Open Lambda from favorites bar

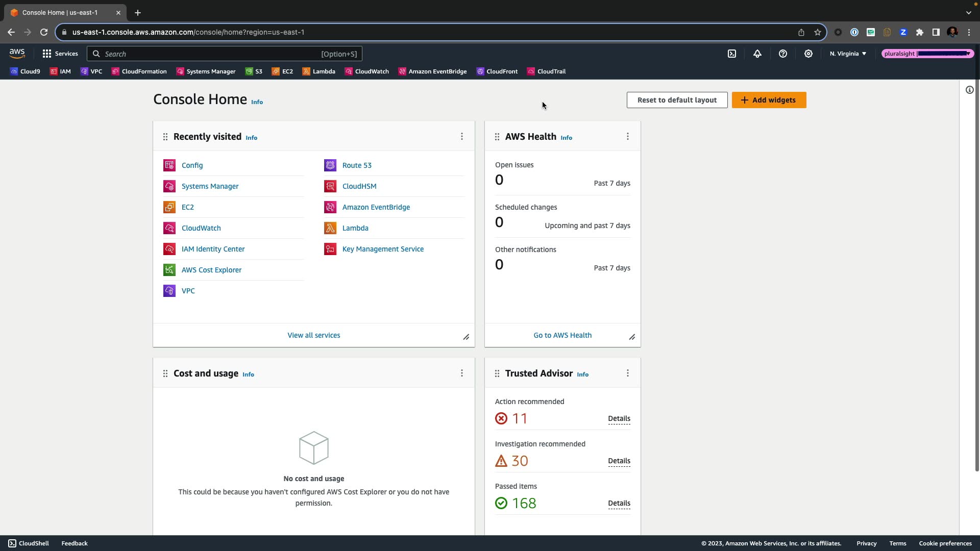tap(319, 71)
